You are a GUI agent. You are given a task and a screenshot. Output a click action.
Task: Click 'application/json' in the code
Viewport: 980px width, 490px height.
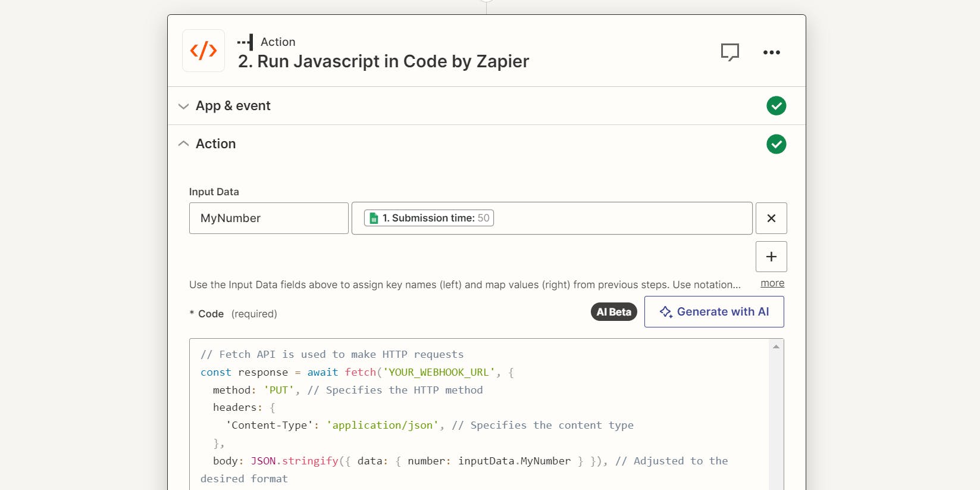coord(383,425)
